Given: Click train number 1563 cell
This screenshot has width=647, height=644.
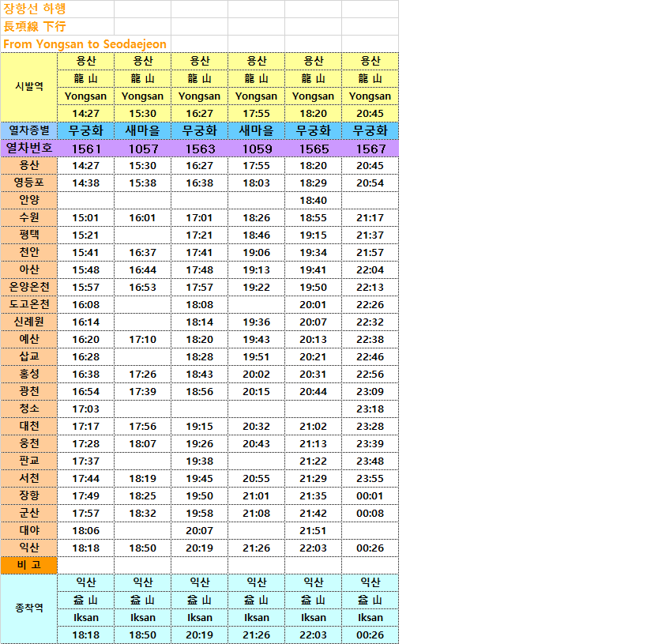Looking at the screenshot, I should 200,149.
